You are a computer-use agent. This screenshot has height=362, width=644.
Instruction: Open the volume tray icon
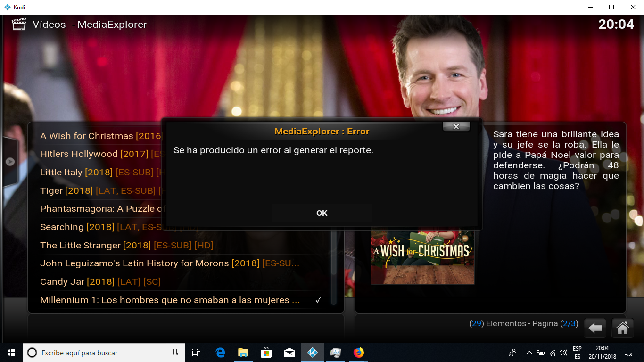563,353
